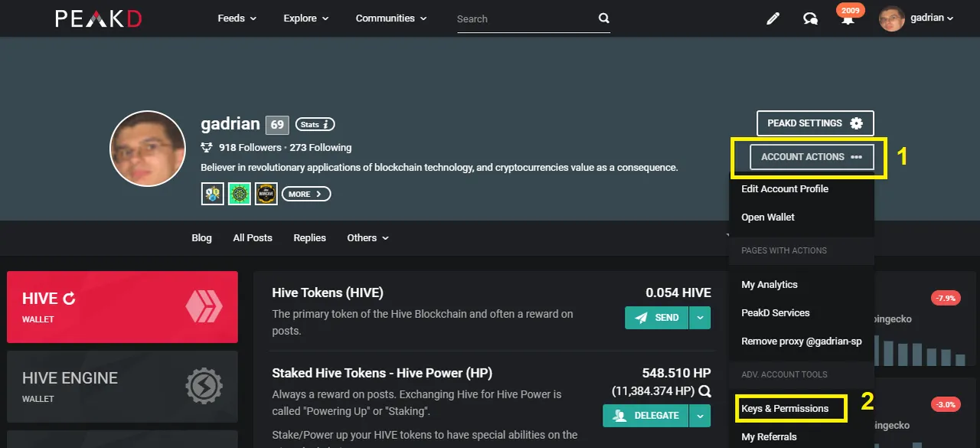Click the Hive Tokens (HIVE) heading

[328, 293]
